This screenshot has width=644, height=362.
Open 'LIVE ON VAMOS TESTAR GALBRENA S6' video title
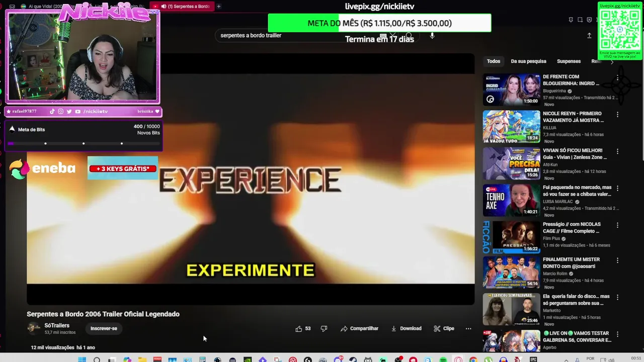click(577, 336)
